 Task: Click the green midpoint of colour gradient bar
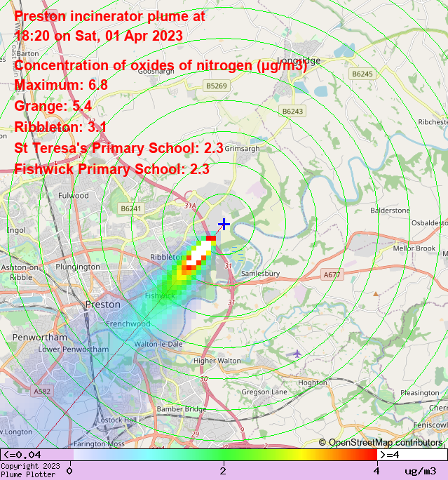pyautogui.click(x=224, y=455)
